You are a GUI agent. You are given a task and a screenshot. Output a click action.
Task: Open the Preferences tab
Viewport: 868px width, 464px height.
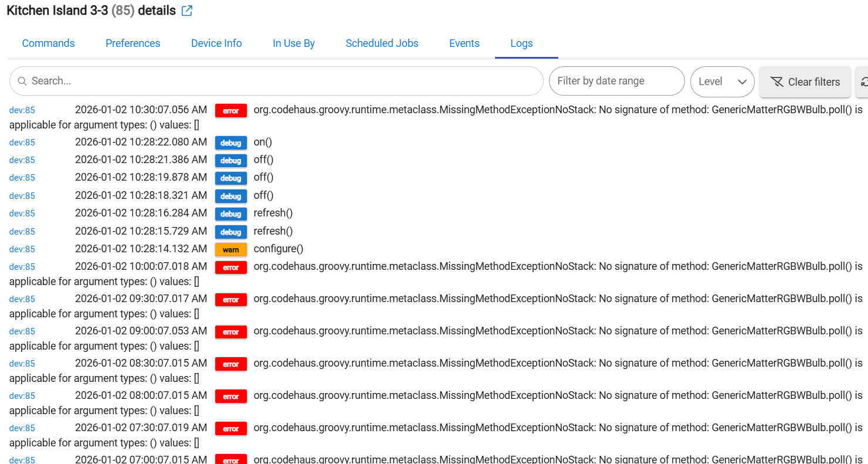[x=133, y=43]
